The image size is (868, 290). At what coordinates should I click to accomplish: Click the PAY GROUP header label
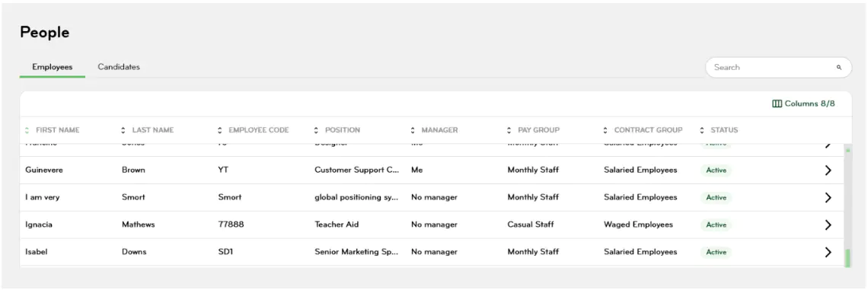click(x=538, y=130)
